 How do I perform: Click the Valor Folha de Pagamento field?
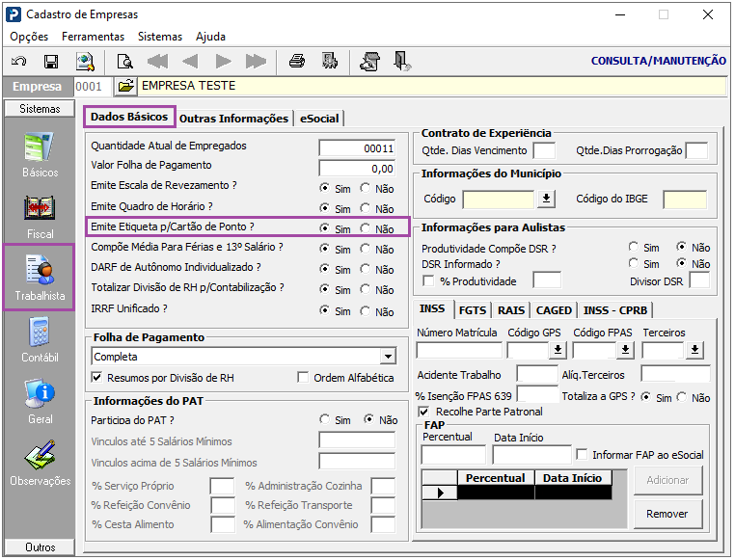point(356,168)
